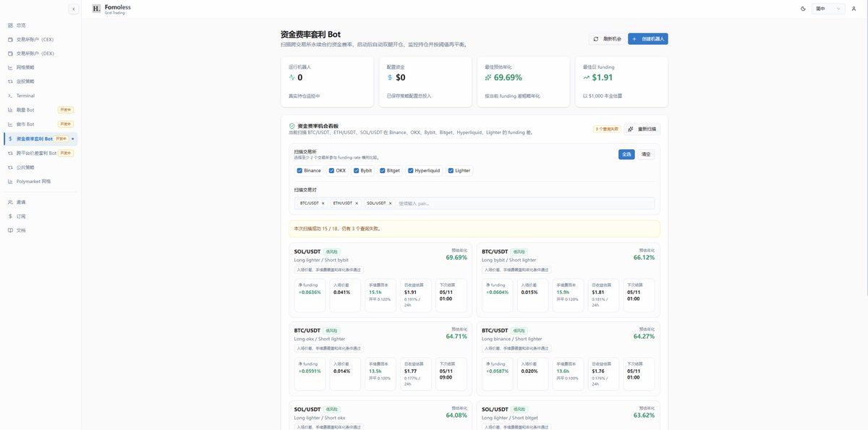868x430 pixels.
Task: Click the +0.0636% net funding value
Action: click(x=310, y=292)
